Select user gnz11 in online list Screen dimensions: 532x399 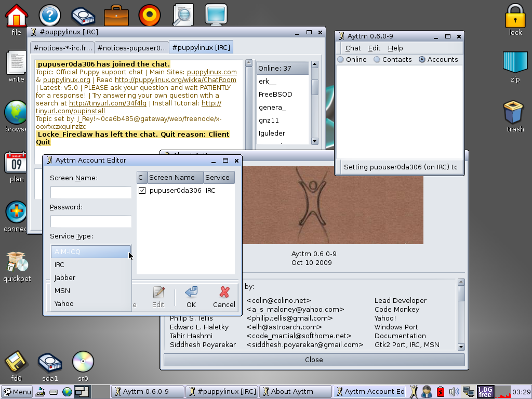(282, 121)
